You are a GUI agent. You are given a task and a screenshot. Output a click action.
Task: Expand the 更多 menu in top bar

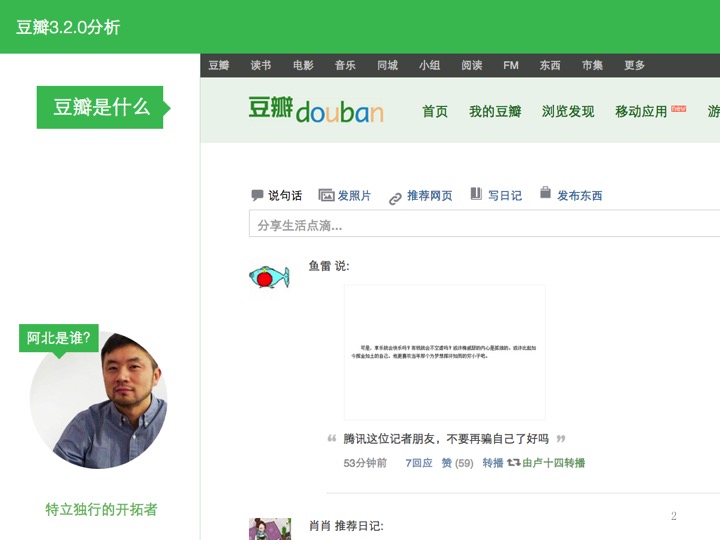click(x=635, y=65)
